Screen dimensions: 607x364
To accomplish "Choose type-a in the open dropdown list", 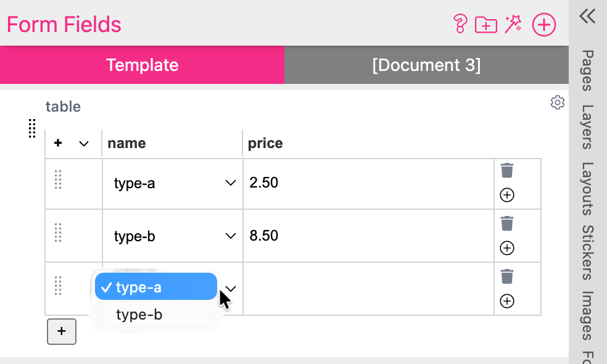I will coord(156,286).
